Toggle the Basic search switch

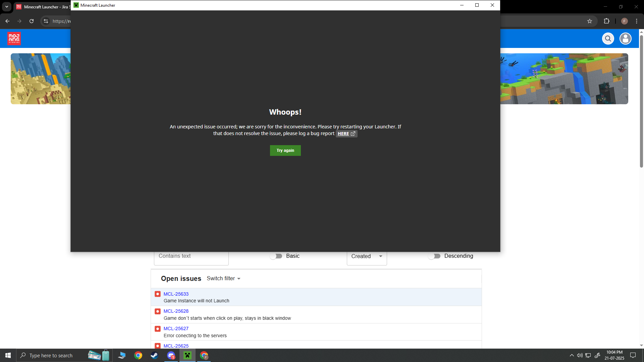pos(276,256)
